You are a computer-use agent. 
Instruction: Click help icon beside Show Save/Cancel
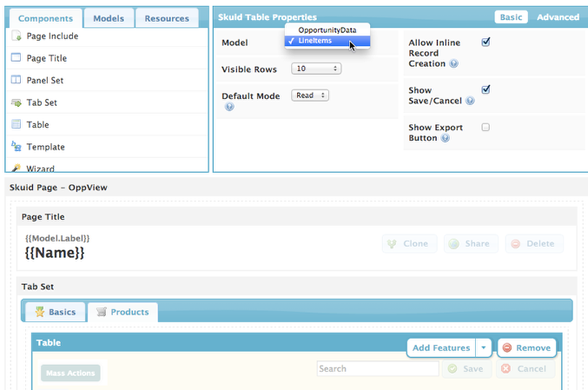470,101
